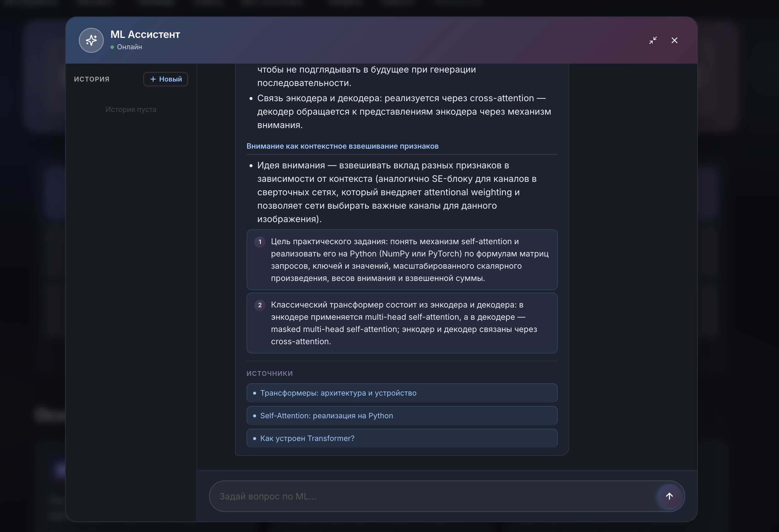Select numbered citation badge 2
Viewport: 779px width, 532px height.
(x=260, y=305)
